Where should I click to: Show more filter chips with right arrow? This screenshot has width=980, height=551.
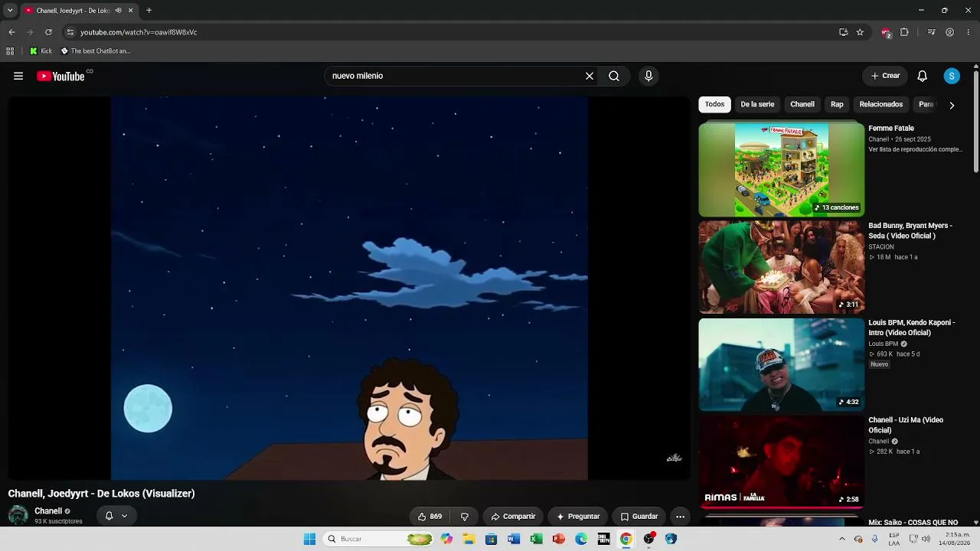952,105
